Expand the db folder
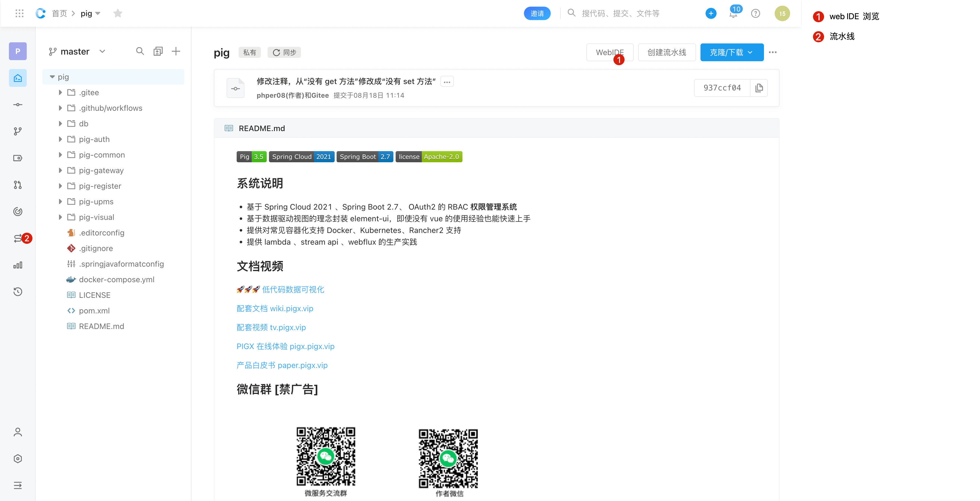This screenshot has height=501, width=980. click(60, 124)
